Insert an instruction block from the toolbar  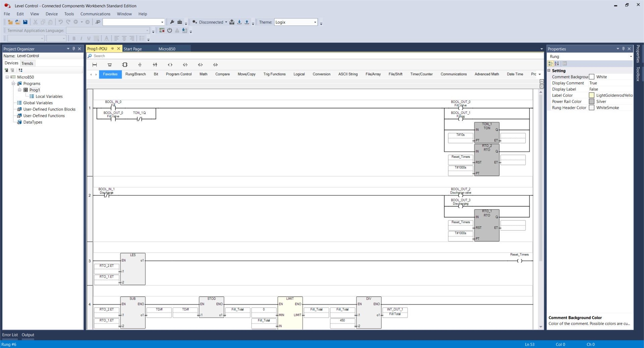125,65
